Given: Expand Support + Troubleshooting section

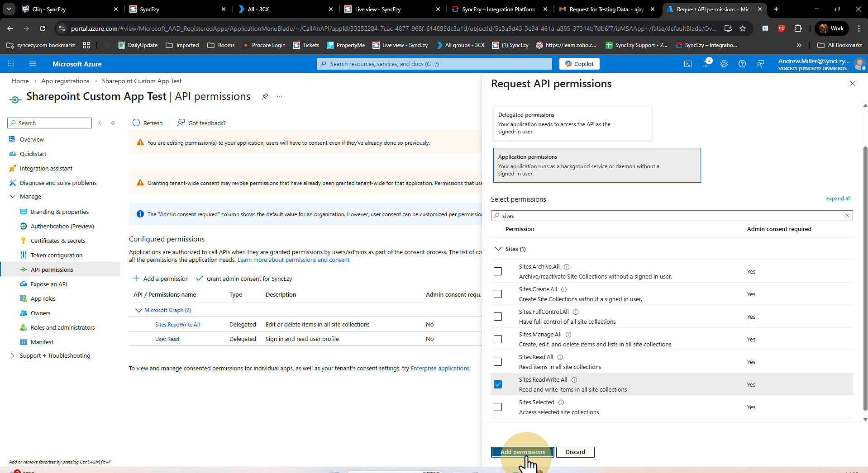Looking at the screenshot, I should tap(13, 356).
